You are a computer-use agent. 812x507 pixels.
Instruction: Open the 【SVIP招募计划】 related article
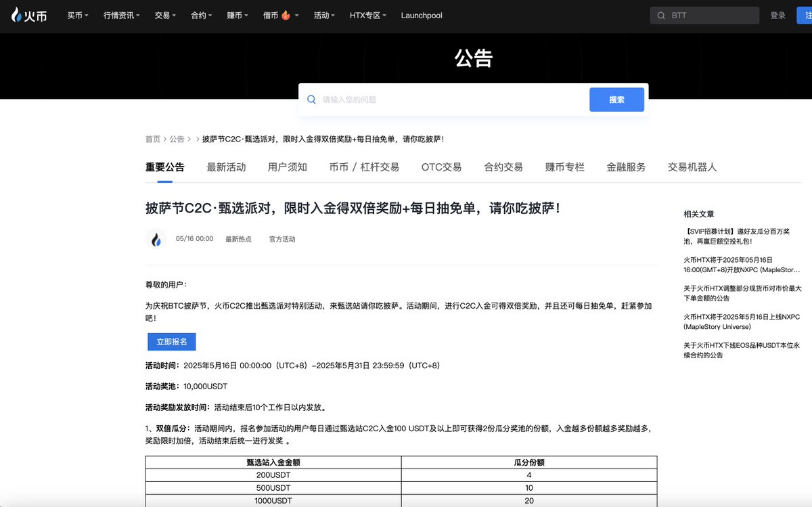click(x=736, y=236)
